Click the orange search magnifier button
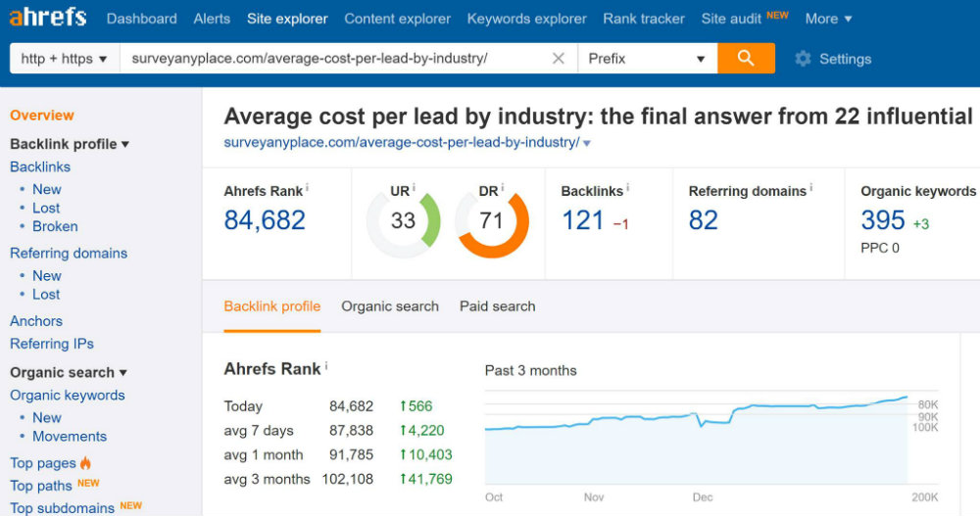Viewport: 980px width, 516px height. pos(746,58)
